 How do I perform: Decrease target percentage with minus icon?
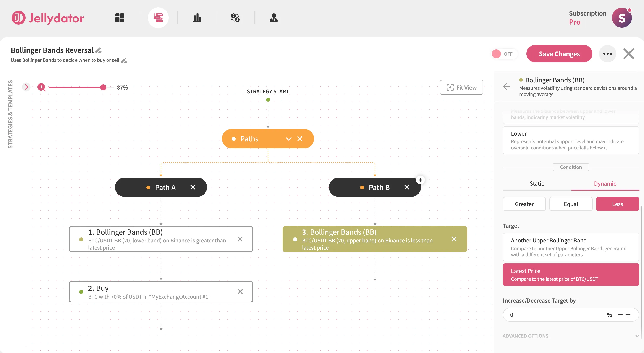[x=620, y=315]
